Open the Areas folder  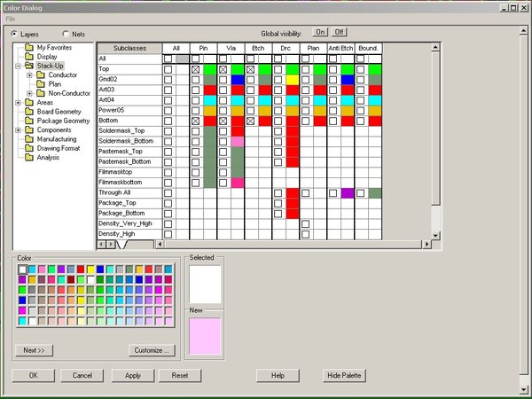click(45, 103)
